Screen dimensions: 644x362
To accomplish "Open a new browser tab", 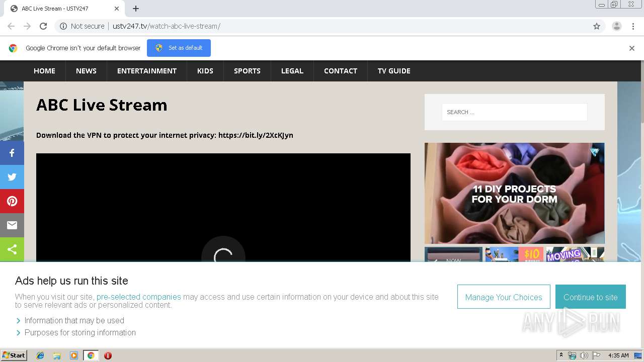I will point(136,9).
